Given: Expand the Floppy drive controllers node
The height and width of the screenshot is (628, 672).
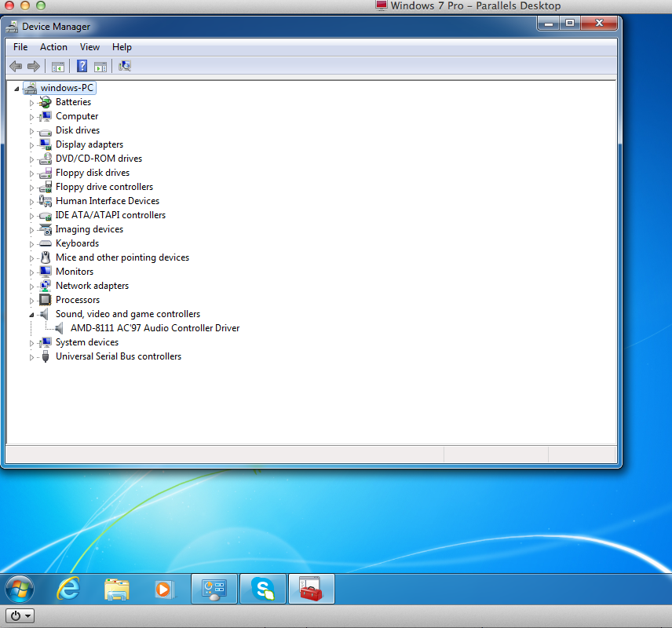Looking at the screenshot, I should [x=31, y=188].
